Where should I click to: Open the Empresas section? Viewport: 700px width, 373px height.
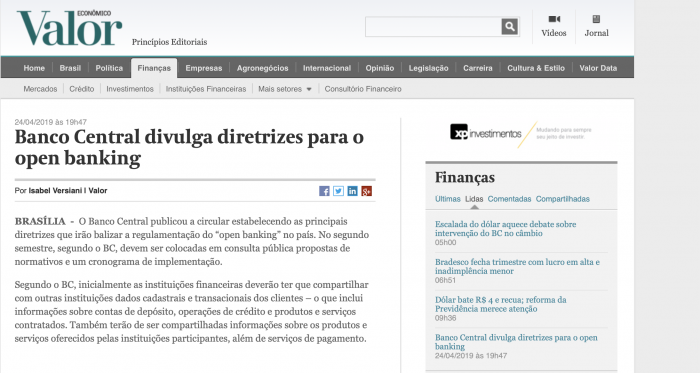(x=204, y=68)
